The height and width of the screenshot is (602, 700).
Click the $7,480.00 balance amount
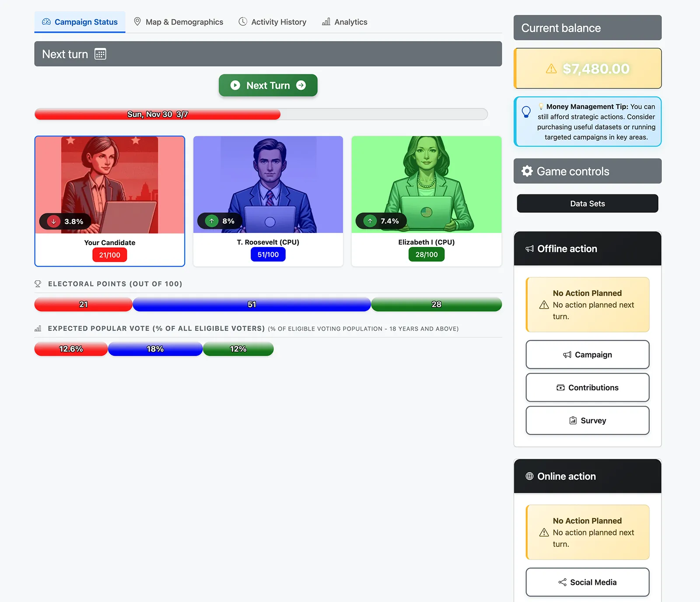click(x=596, y=69)
